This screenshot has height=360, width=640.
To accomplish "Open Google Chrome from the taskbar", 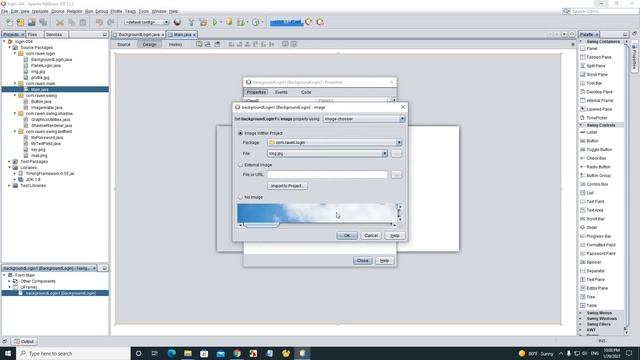I will coord(237,353).
